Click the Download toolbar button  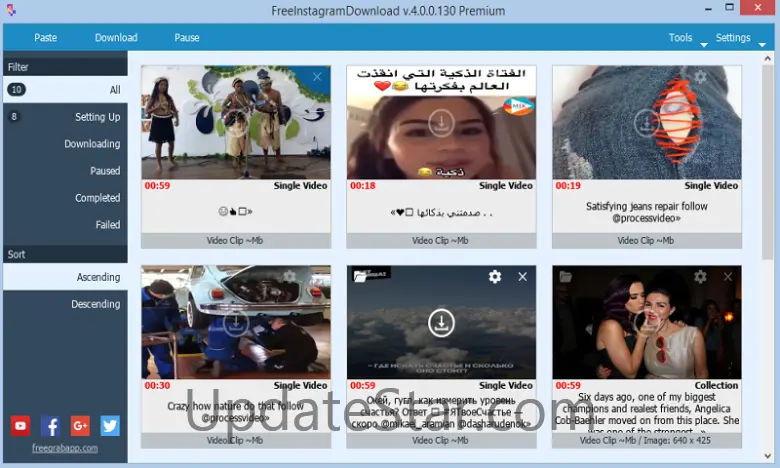tap(116, 38)
